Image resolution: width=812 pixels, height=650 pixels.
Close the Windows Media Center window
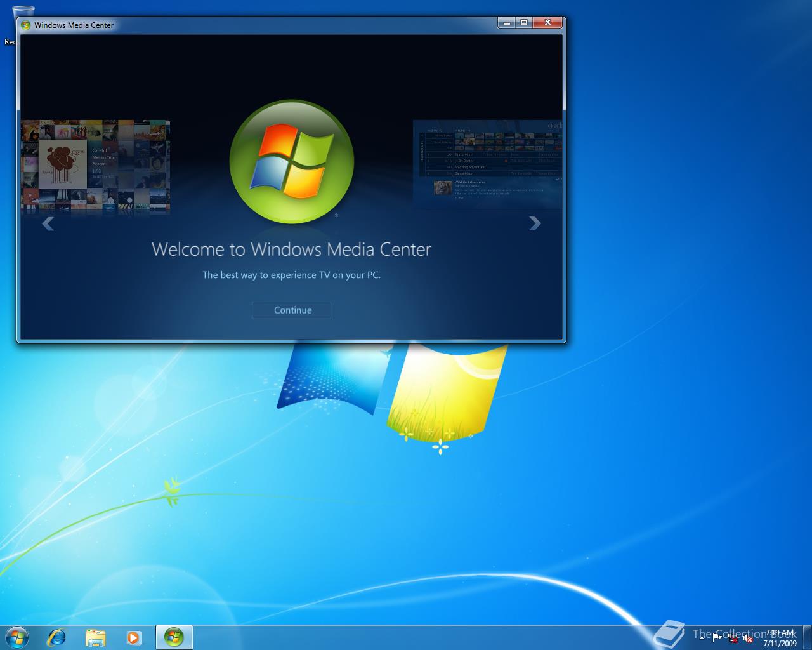tap(547, 23)
